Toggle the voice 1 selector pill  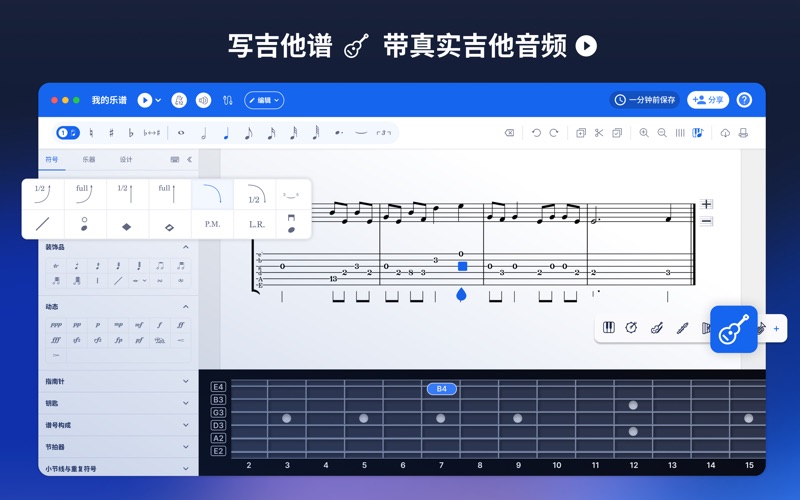[68, 133]
